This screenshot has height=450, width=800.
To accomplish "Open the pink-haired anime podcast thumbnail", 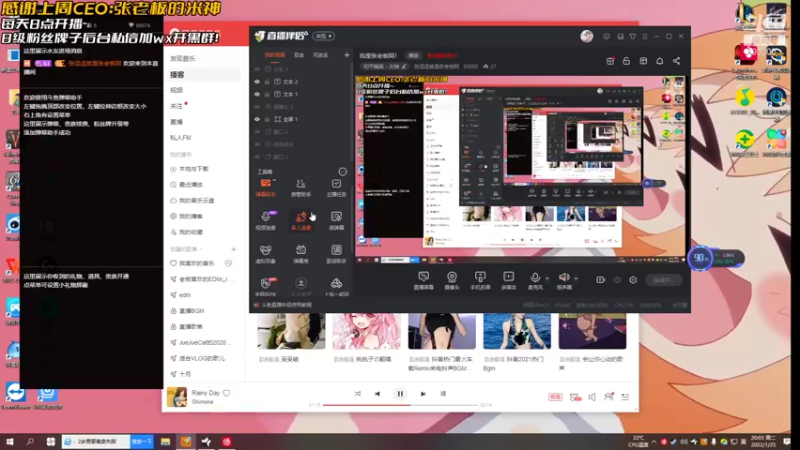I will coord(366,332).
